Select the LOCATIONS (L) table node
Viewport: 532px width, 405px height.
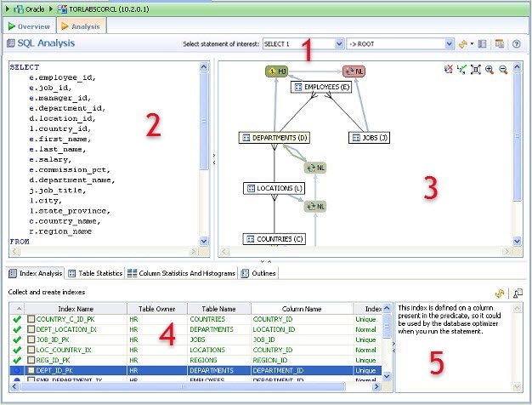274,188
